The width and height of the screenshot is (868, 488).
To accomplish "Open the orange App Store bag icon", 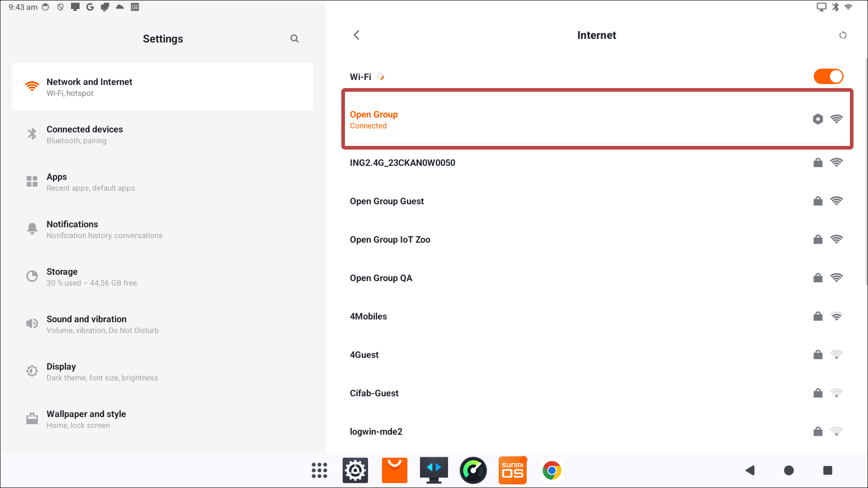I will [x=394, y=470].
